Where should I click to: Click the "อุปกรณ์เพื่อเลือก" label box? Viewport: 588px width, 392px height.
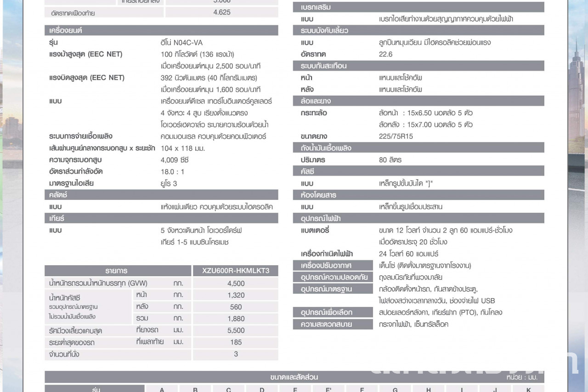333,312
